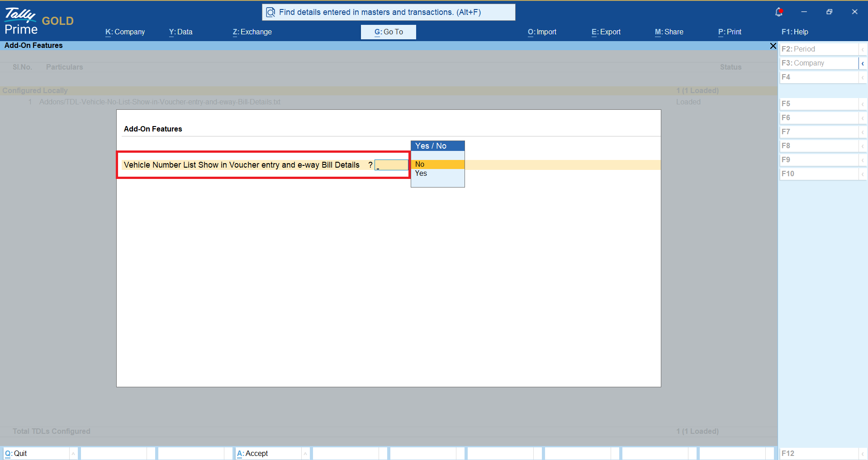This screenshot has height=460, width=868.
Task: Expand the arrow beside F2: Period
Action: pyautogui.click(x=863, y=49)
